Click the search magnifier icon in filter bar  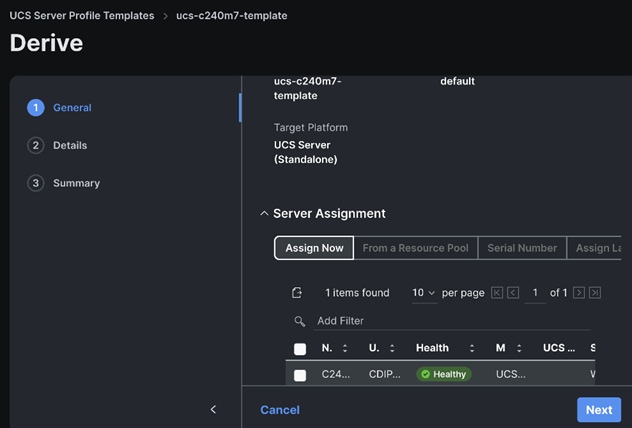[x=299, y=321]
